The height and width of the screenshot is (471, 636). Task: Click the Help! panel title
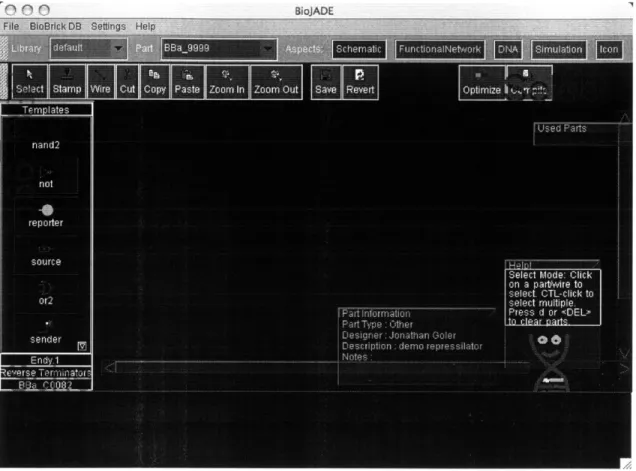[x=520, y=265]
